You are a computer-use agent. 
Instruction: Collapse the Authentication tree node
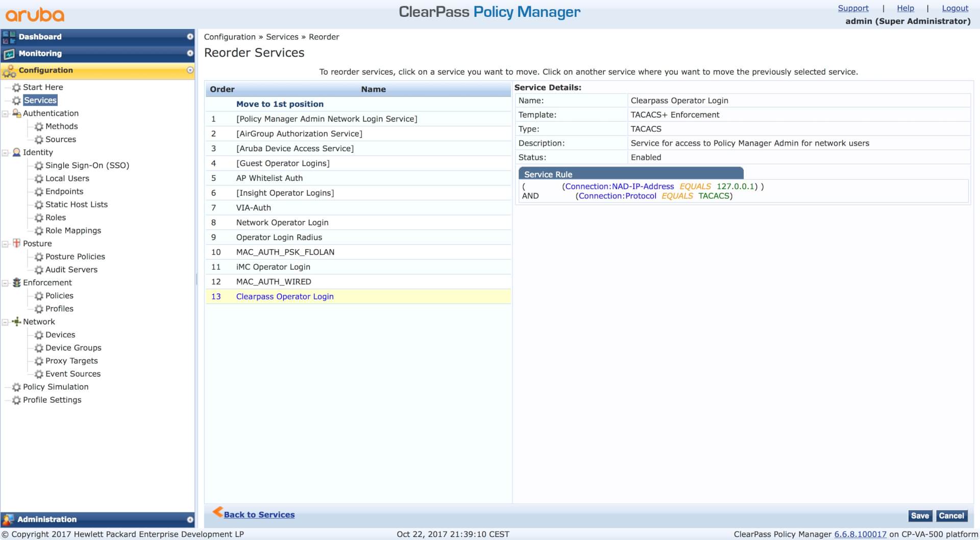coord(5,113)
